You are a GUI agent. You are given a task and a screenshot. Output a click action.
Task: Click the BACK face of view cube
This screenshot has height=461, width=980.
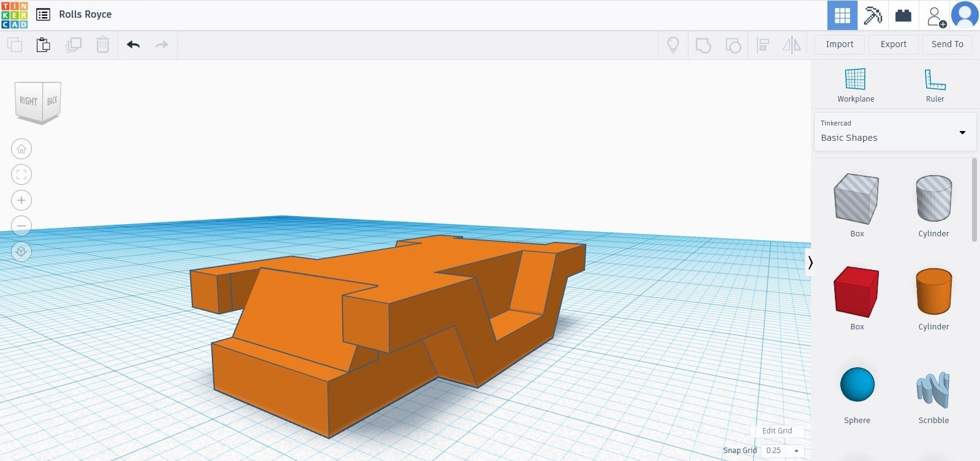(x=52, y=100)
